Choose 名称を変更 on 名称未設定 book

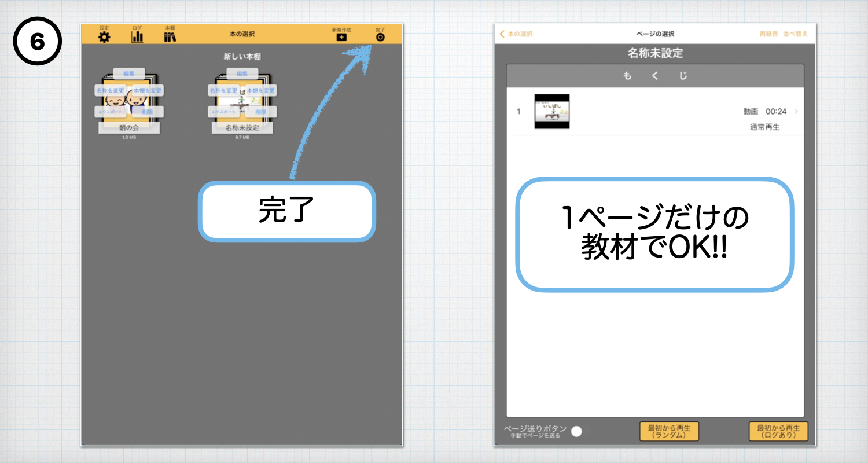[223, 90]
